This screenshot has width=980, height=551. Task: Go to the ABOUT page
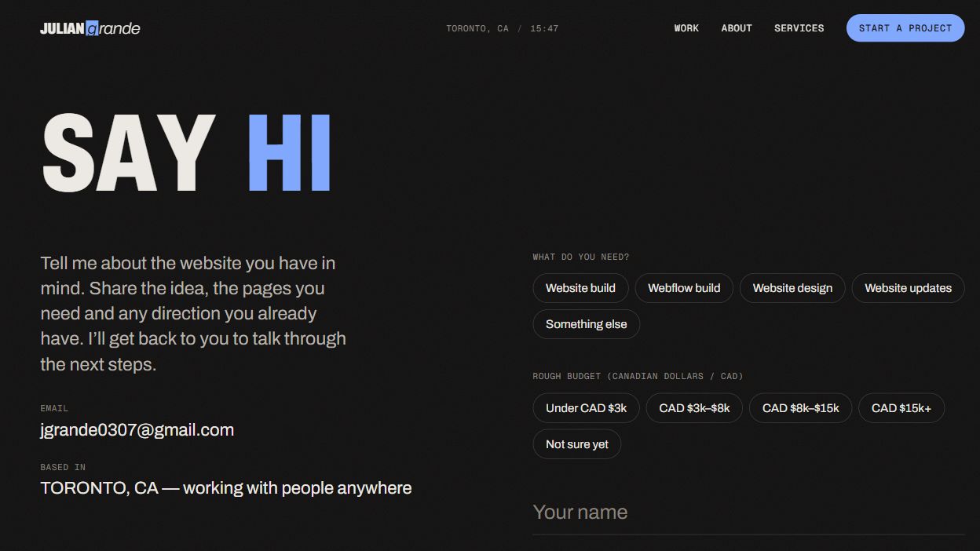pos(737,28)
